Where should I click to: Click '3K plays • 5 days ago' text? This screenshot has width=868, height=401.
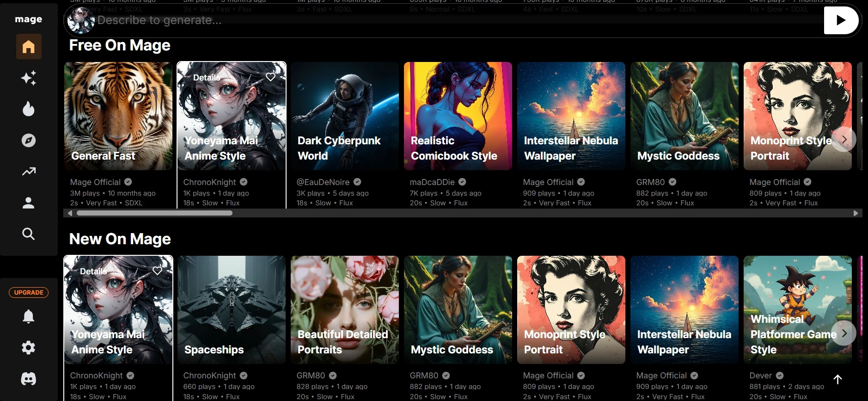tap(332, 193)
